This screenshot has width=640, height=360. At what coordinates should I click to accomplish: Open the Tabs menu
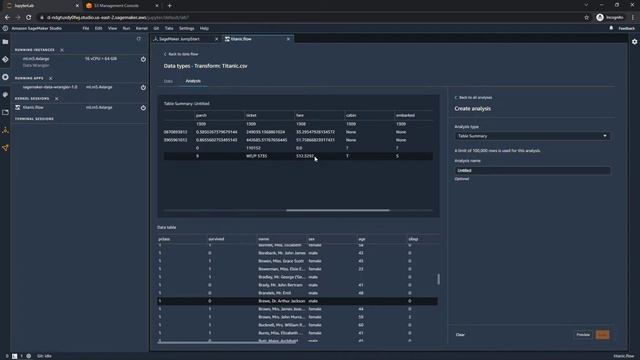pyautogui.click(x=169, y=29)
